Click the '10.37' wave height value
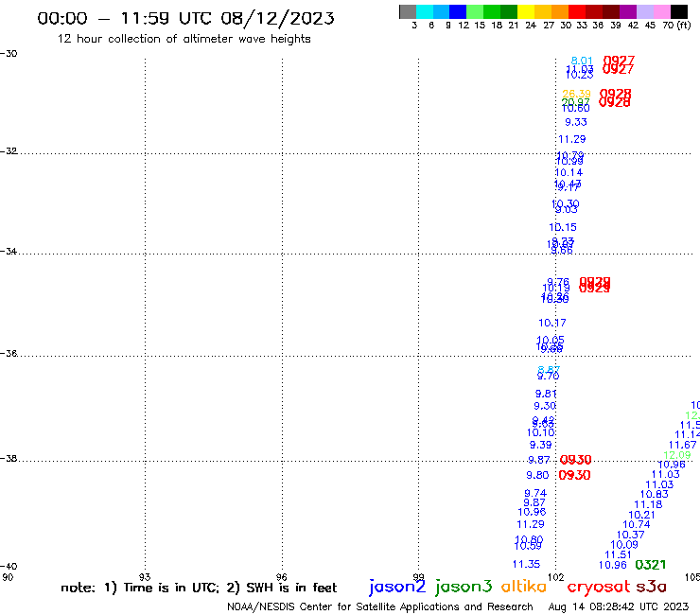The image size is (700, 615). pyautogui.click(x=630, y=536)
